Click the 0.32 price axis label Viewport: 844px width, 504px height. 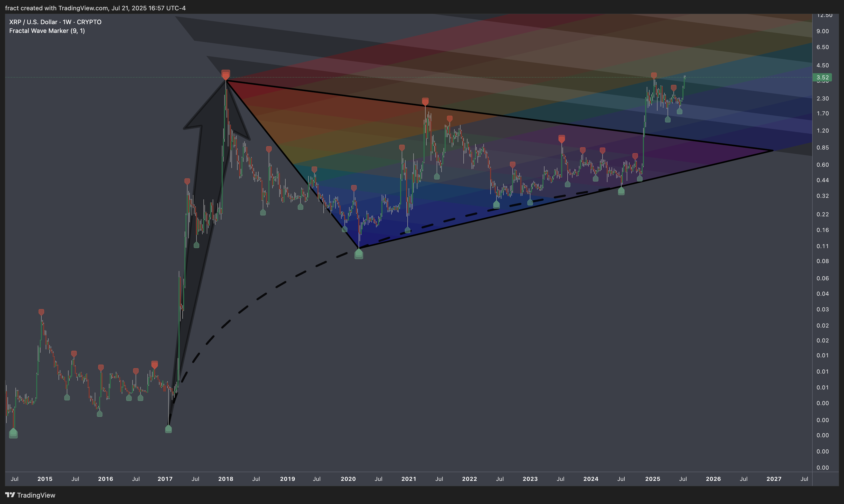pos(822,196)
